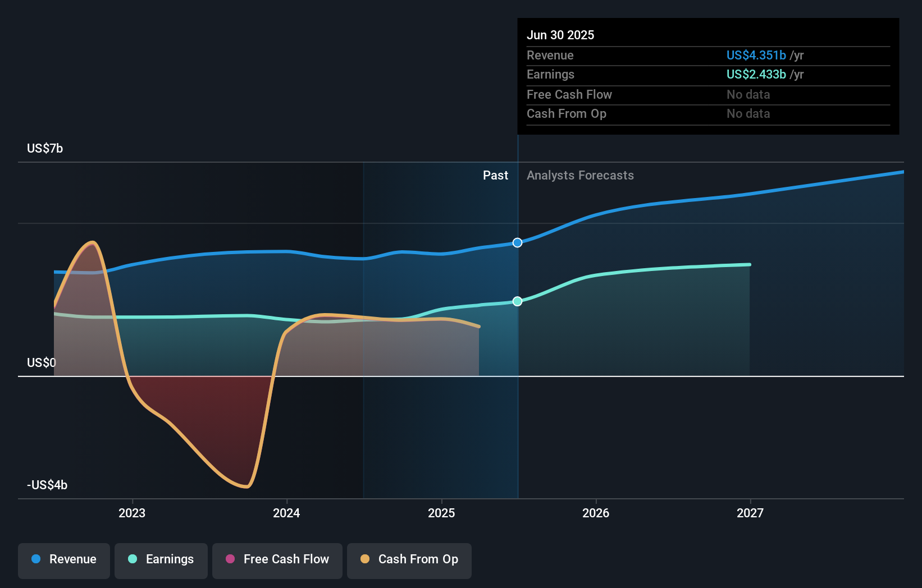Image resolution: width=922 pixels, height=588 pixels.
Task: Click the 2026 label on the time axis
Action: point(596,512)
